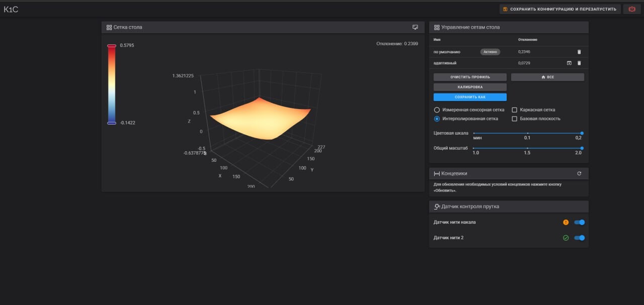
Task: Click the blue Сохранить как button
Action: coord(470,97)
